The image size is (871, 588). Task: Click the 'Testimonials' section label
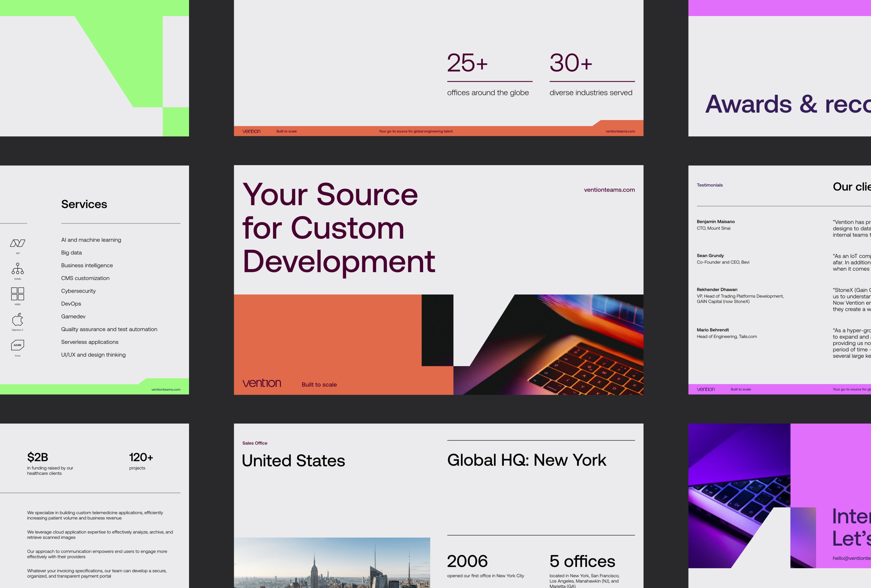(709, 185)
